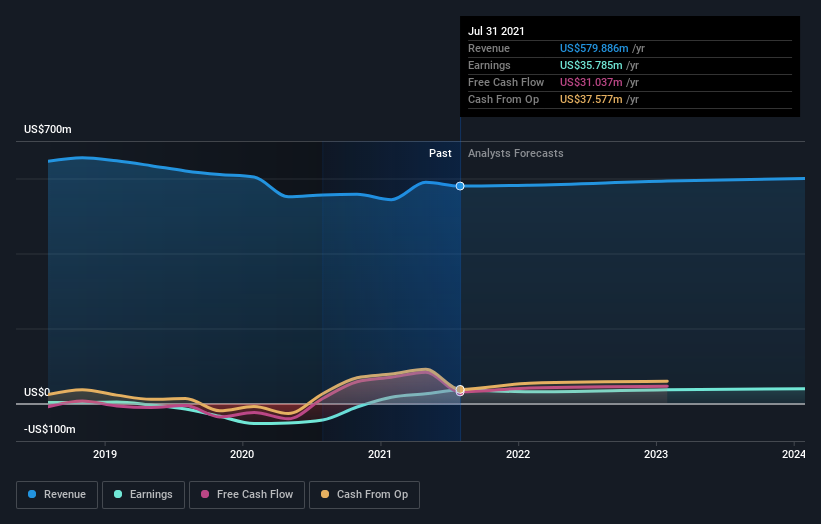The image size is (821, 524).
Task: Select the Revenue data point at Jul 2021
Action: 460,186
